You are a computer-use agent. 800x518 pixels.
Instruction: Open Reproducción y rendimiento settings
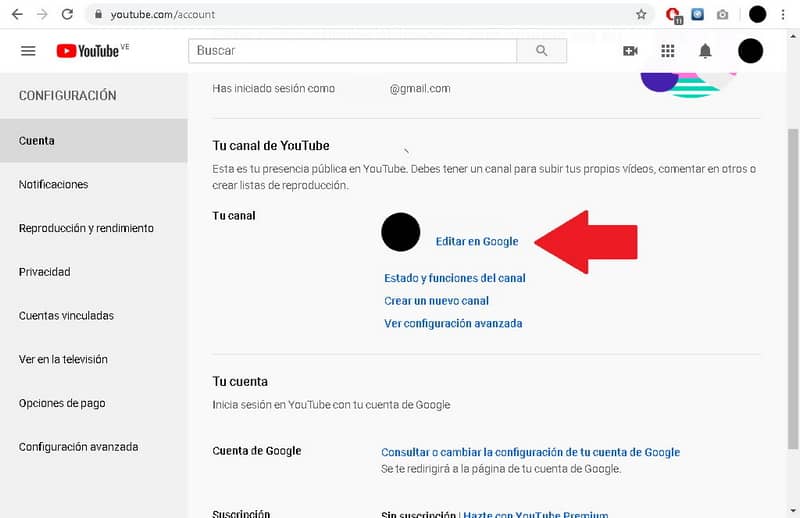(x=94, y=228)
